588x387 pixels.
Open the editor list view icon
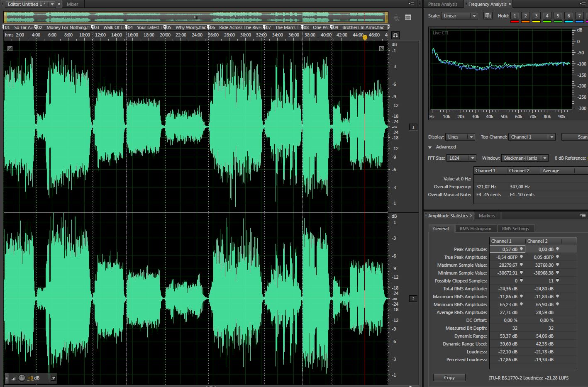coord(408,17)
